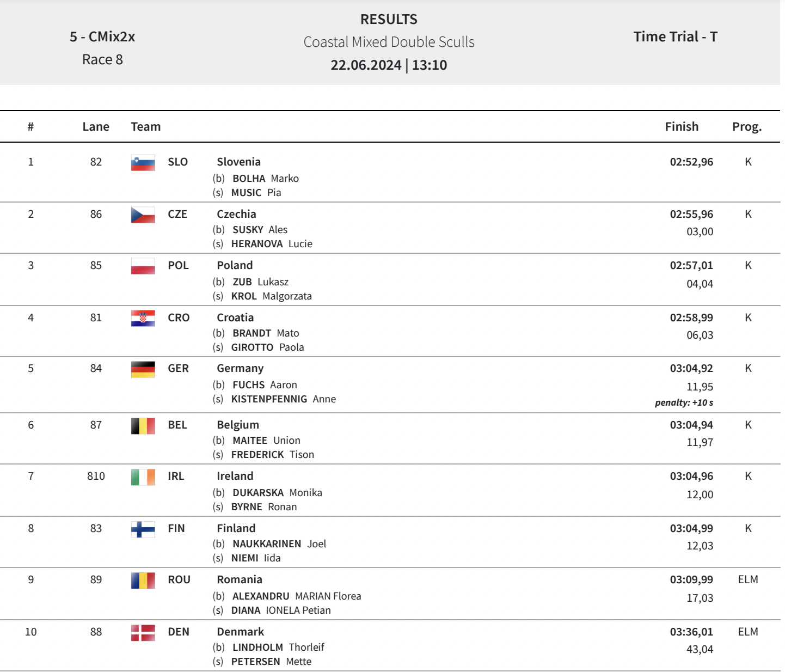
Task: Select rower BOLHA Marko
Action: click(265, 179)
